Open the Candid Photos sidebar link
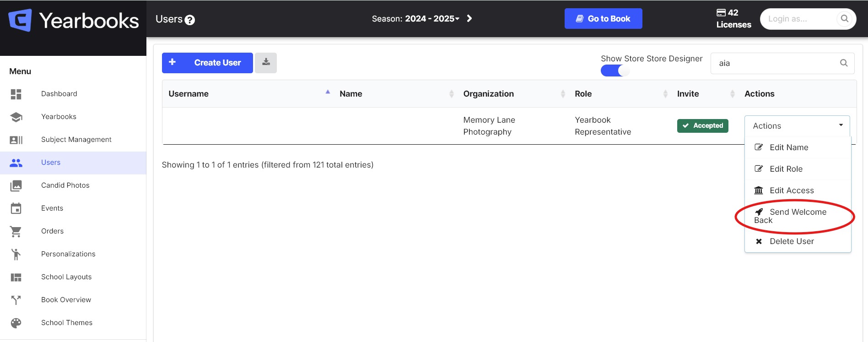 point(73,185)
